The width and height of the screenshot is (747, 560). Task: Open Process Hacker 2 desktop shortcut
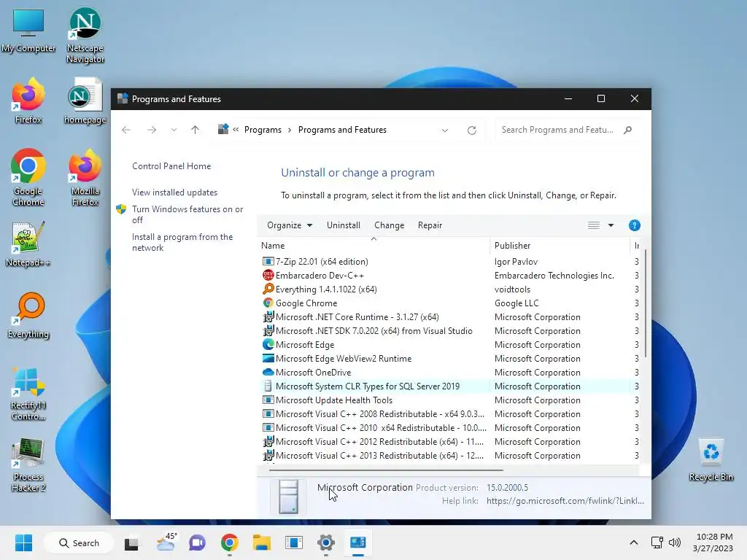tap(28, 464)
